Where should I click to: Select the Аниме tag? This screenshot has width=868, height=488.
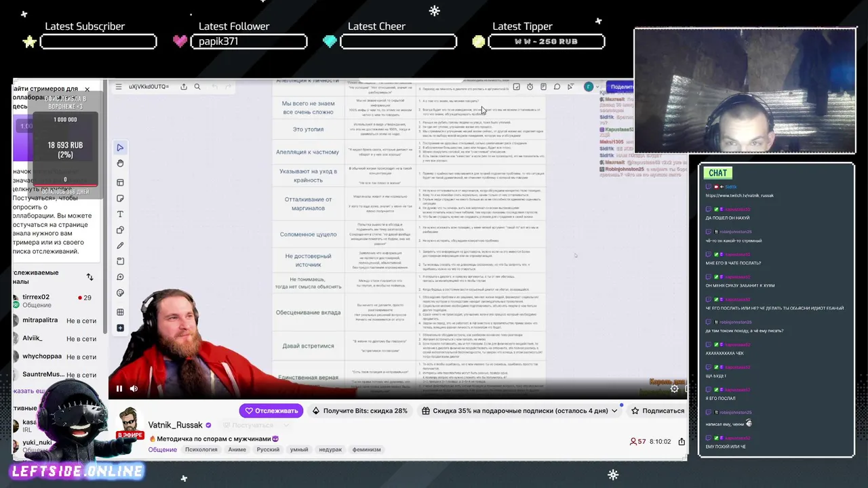[x=237, y=449]
